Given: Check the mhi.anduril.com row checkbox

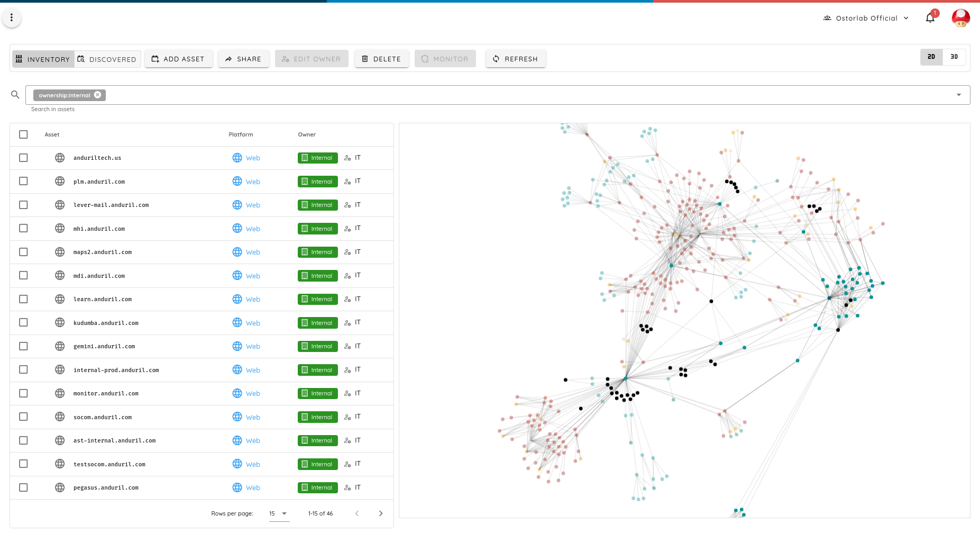Looking at the screenshot, I should click(23, 228).
